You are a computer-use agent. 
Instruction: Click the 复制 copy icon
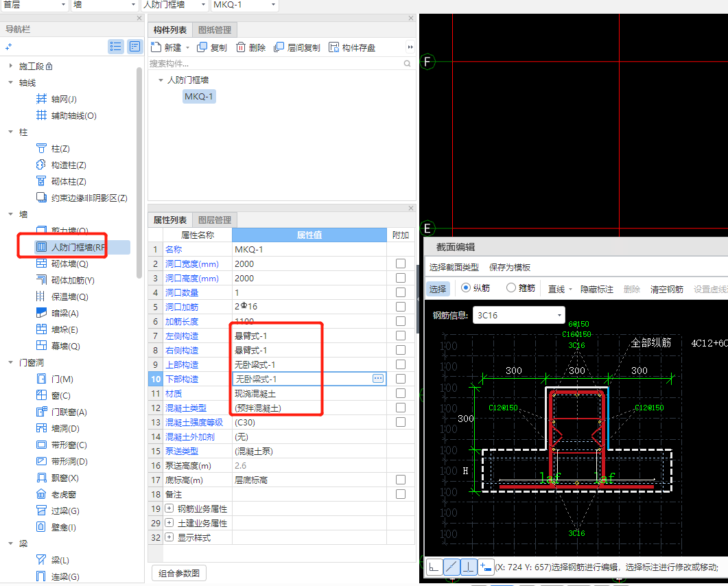pos(202,47)
